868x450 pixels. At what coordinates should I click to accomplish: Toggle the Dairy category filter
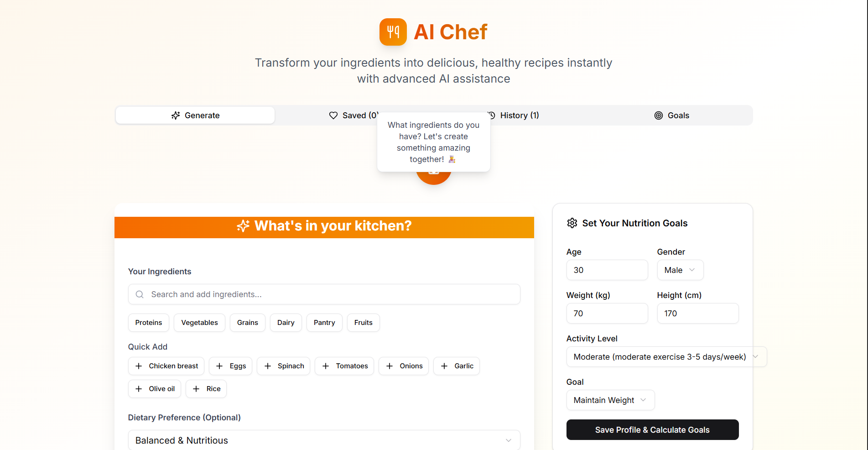(x=286, y=323)
